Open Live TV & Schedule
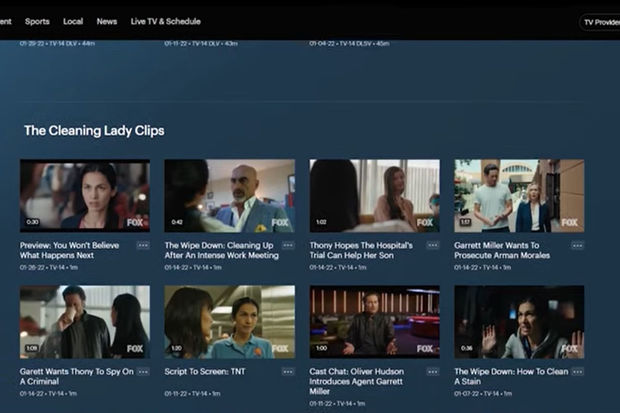 tap(166, 21)
